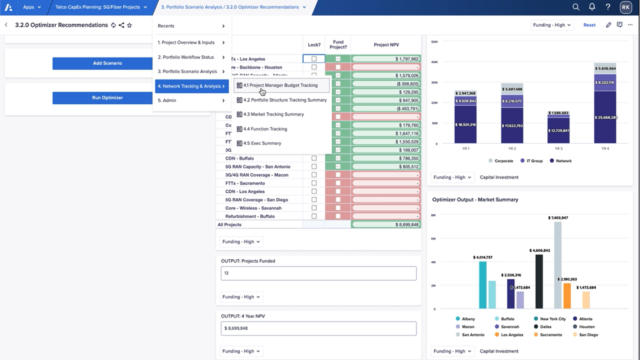Open the Funding - High selector under 4 Year NPV
Viewport: 640px width, 360px height.
click(x=241, y=351)
